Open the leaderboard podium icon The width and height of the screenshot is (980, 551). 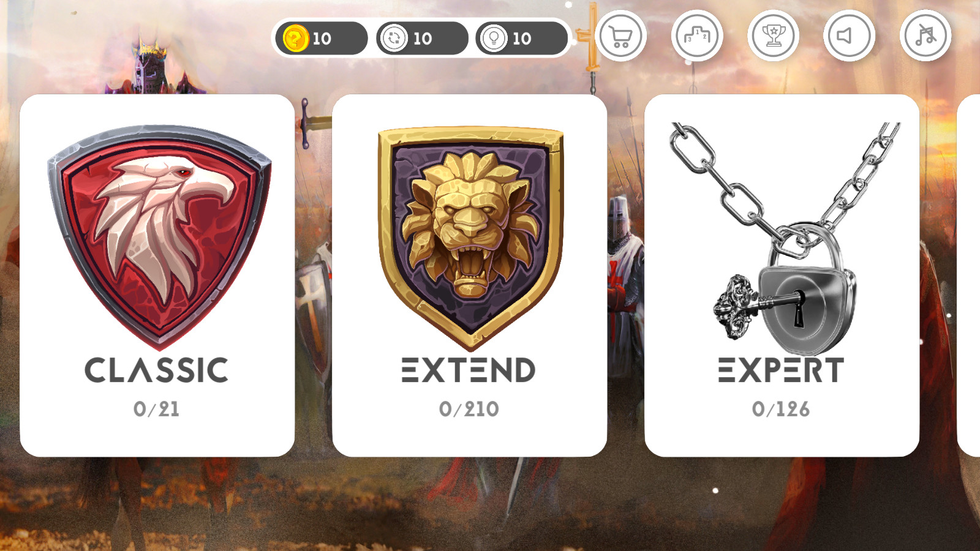[x=697, y=36]
